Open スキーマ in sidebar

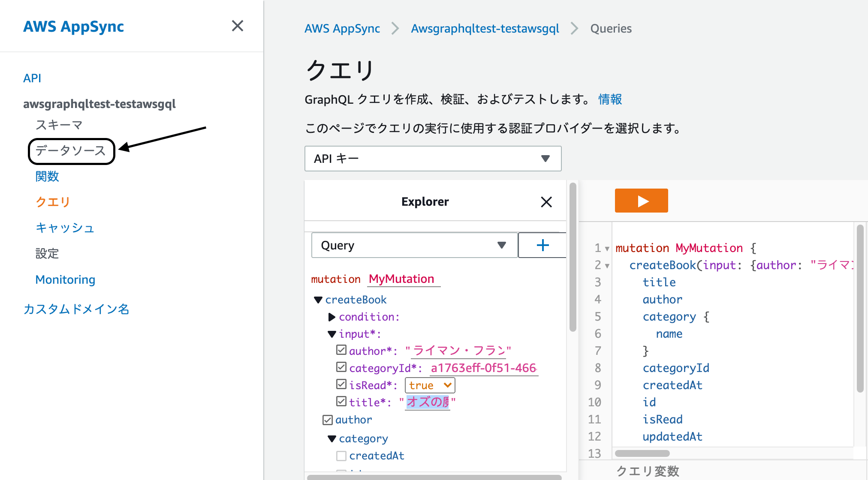click(x=59, y=125)
